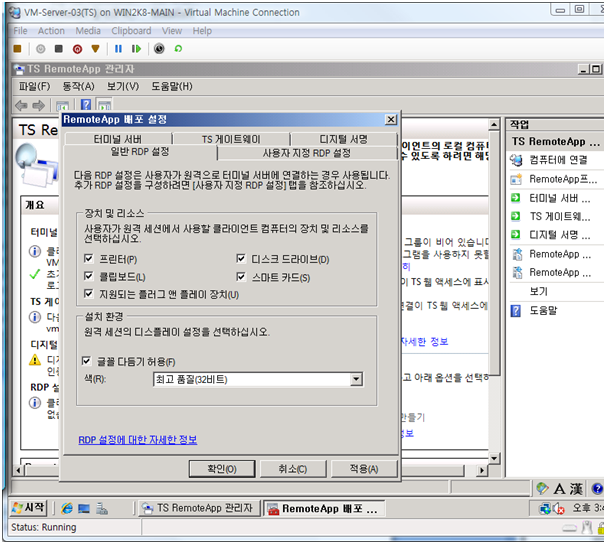Open the Media menu in VM Connection
This screenshot has width=606, height=544.
click(x=88, y=31)
